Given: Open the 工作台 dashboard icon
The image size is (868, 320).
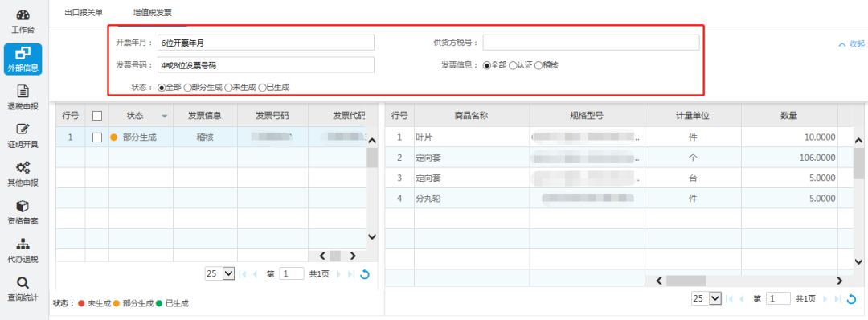Looking at the screenshot, I should pos(23,16).
